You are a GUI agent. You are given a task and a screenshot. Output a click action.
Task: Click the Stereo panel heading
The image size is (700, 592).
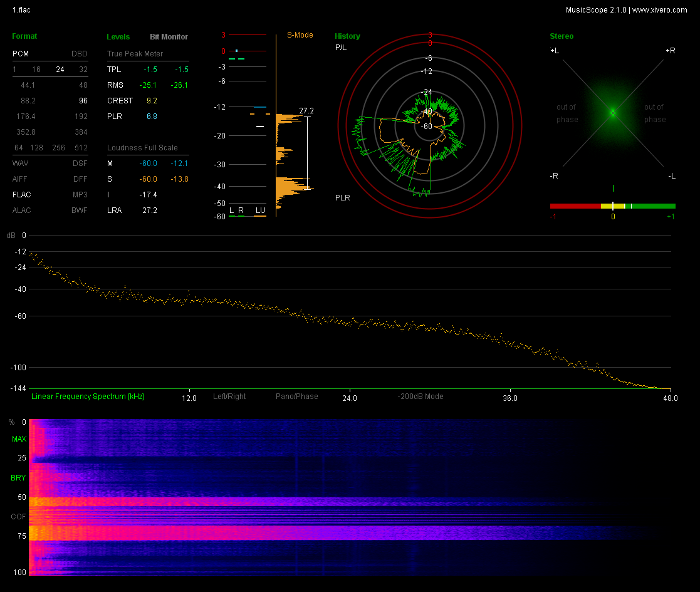pos(561,36)
